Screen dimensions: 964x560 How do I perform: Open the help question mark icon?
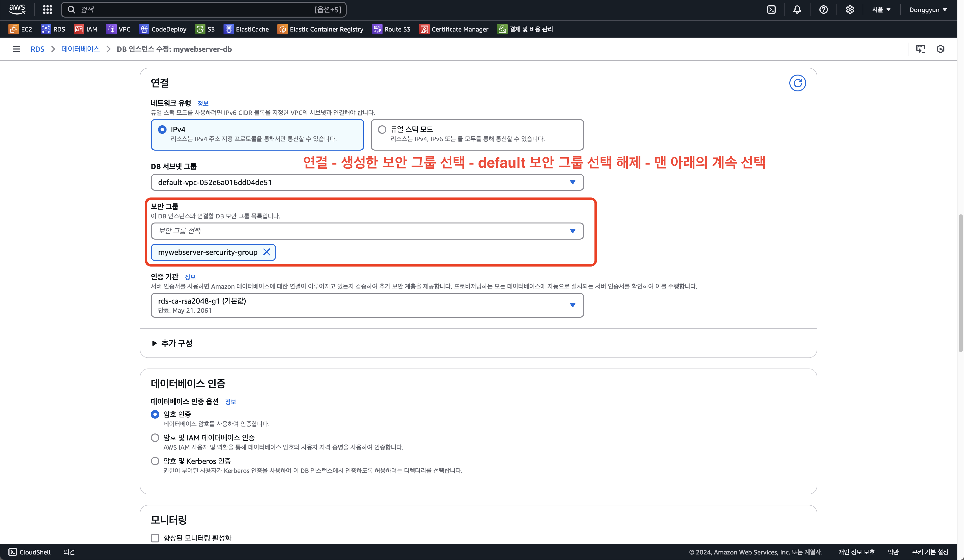tap(824, 10)
